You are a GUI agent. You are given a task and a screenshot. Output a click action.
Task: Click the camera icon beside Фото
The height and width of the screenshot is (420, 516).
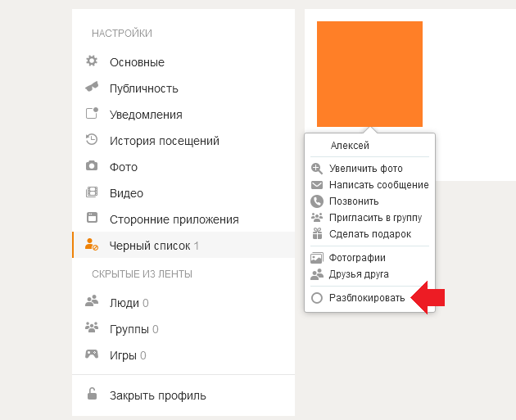[x=92, y=165]
